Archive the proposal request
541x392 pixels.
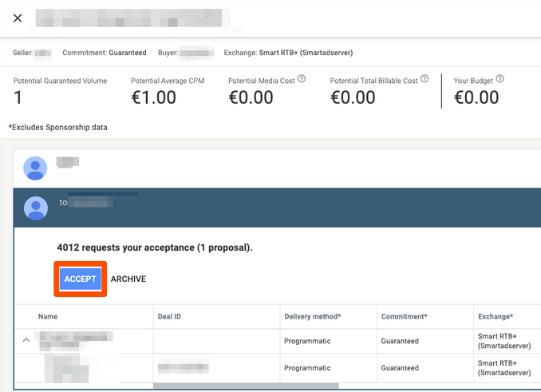click(128, 279)
